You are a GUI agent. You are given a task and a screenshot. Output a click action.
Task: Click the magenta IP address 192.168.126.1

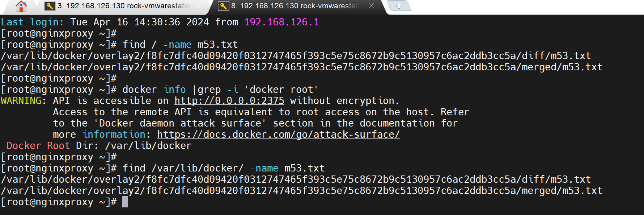click(x=281, y=22)
